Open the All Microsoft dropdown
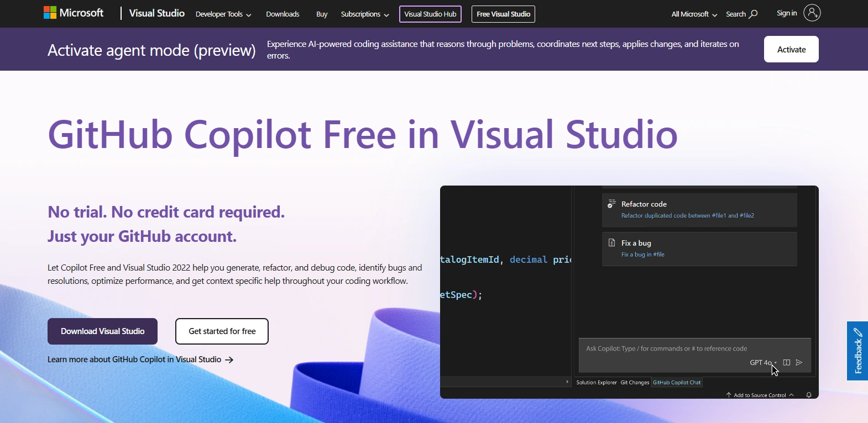Image resolution: width=868 pixels, height=423 pixels. [694, 14]
